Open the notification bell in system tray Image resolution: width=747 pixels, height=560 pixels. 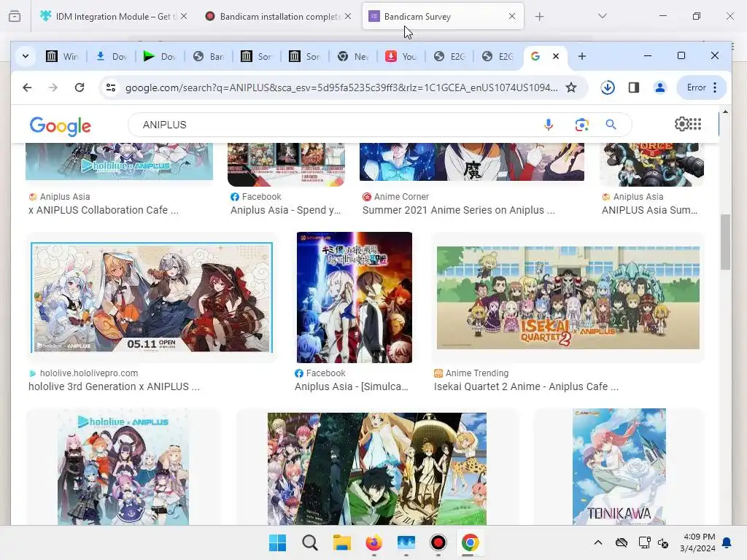pos(727,542)
